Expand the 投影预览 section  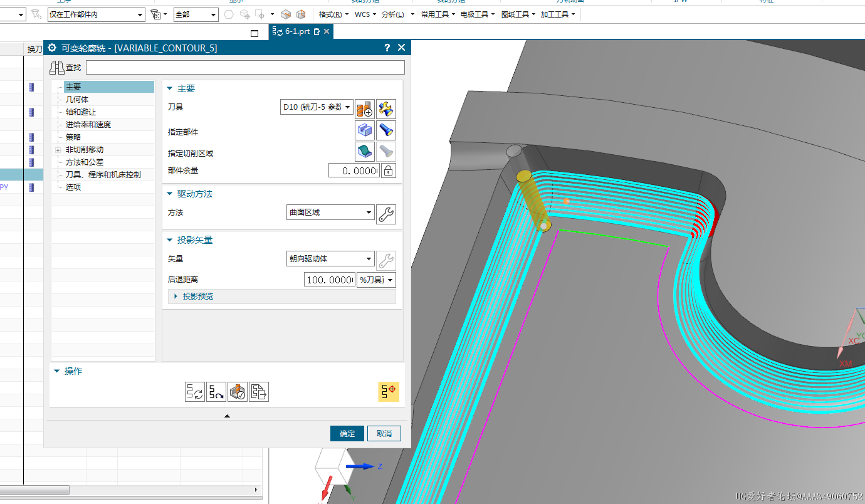tap(176, 296)
